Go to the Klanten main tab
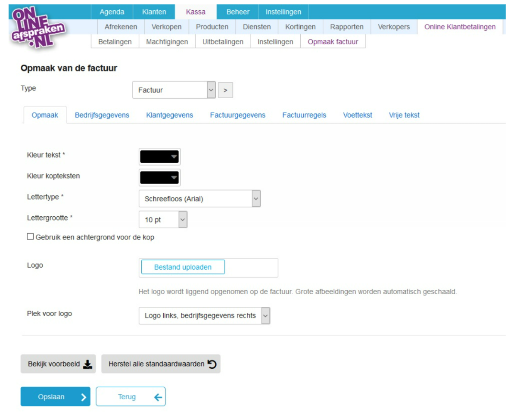Screen dimensions: 517x420 tap(154, 12)
